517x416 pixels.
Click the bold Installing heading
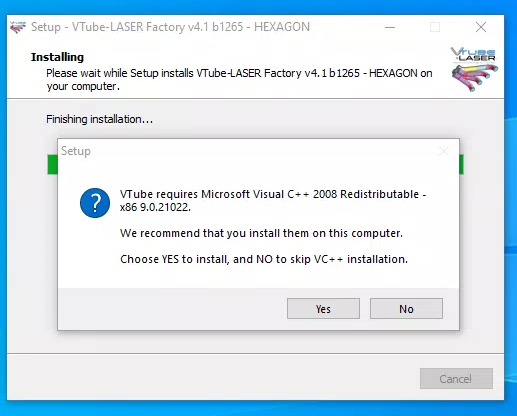click(57, 57)
